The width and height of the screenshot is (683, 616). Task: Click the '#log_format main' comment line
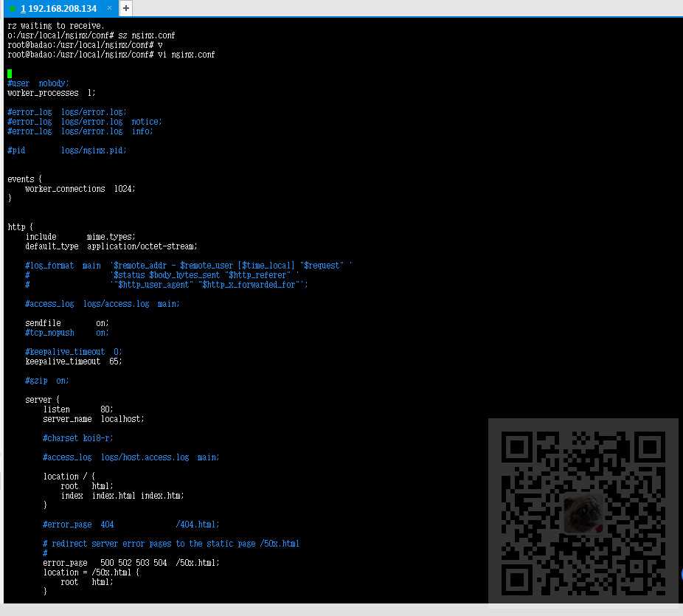189,266
